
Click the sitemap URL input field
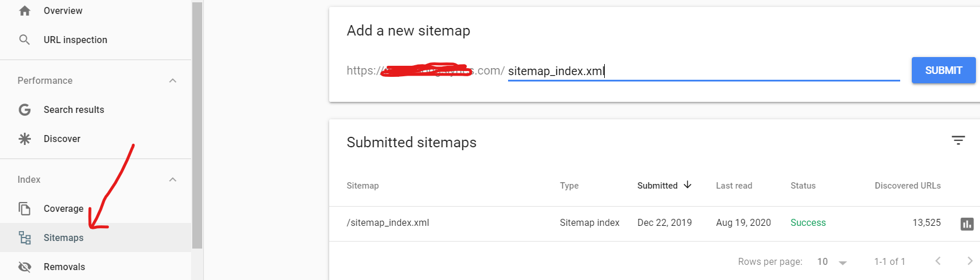(704, 71)
